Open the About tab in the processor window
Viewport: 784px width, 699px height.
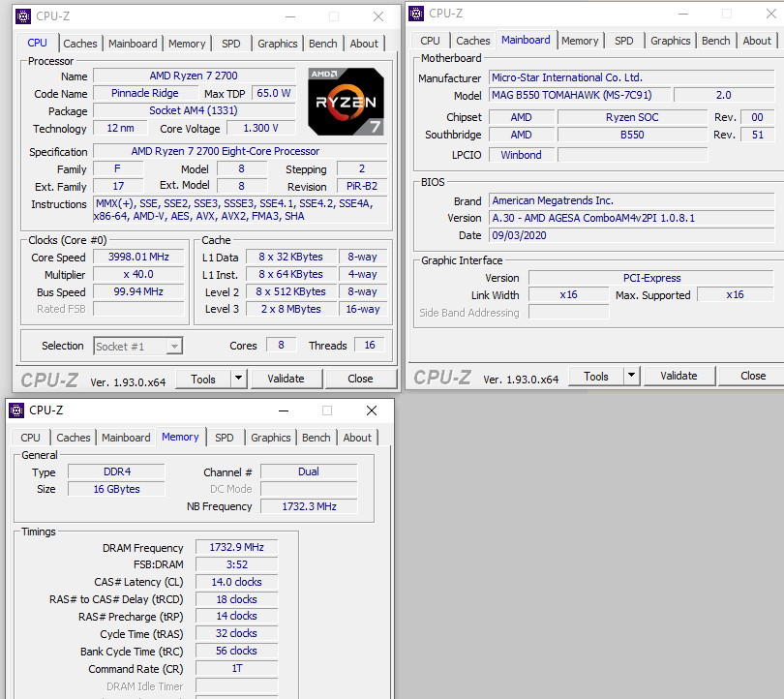[x=364, y=44]
